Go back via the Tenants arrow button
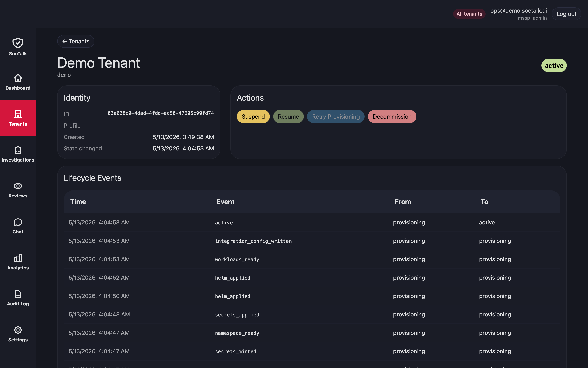 76,41
